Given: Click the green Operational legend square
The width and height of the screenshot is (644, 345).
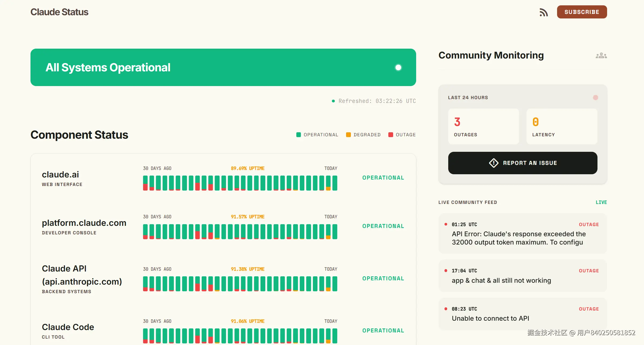Looking at the screenshot, I should tap(298, 135).
